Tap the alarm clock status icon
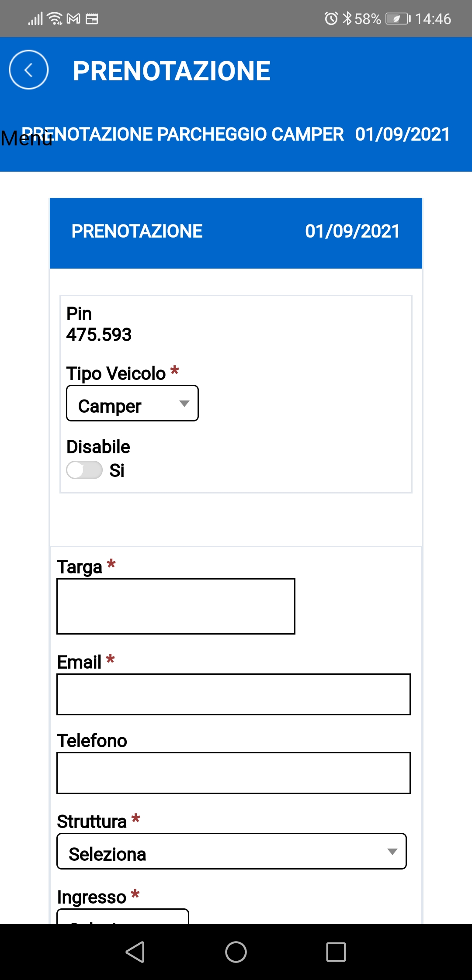This screenshot has width=472, height=980. [x=331, y=19]
